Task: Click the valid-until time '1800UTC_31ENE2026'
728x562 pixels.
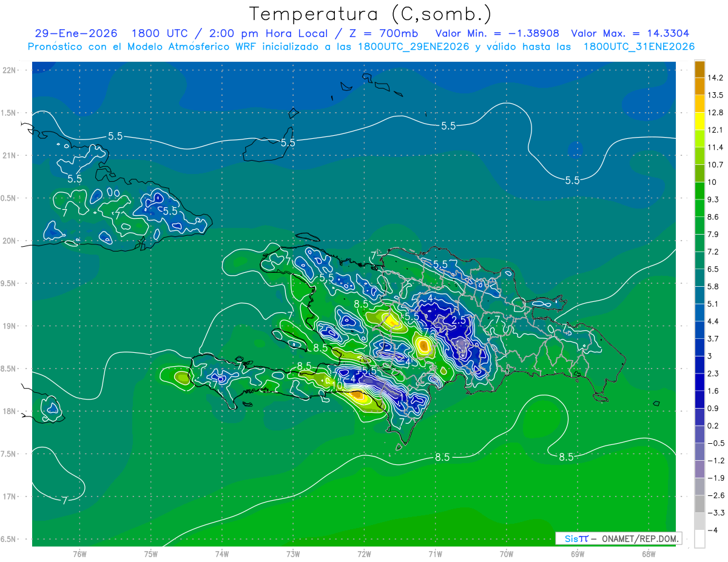Action: coord(639,47)
